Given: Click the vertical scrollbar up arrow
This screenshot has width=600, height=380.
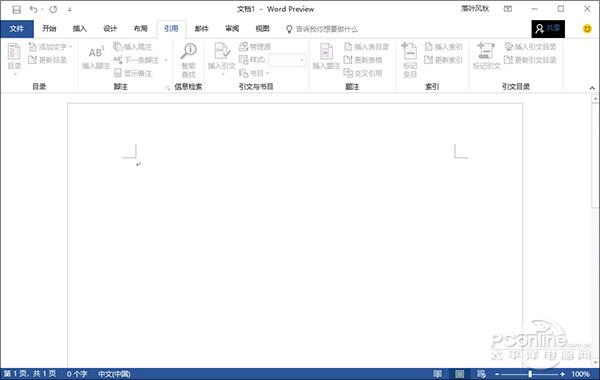Looking at the screenshot, I should 595,99.
